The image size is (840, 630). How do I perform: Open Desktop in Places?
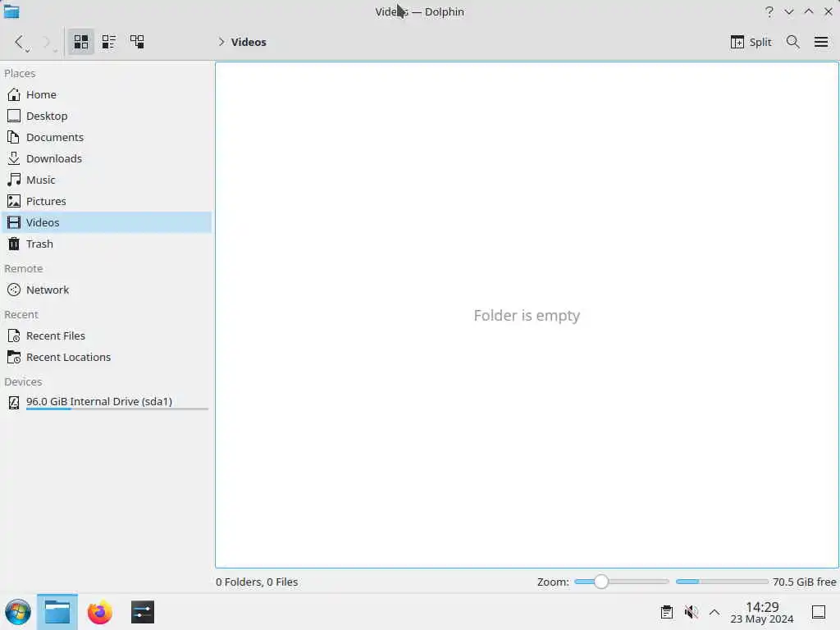coord(106,116)
